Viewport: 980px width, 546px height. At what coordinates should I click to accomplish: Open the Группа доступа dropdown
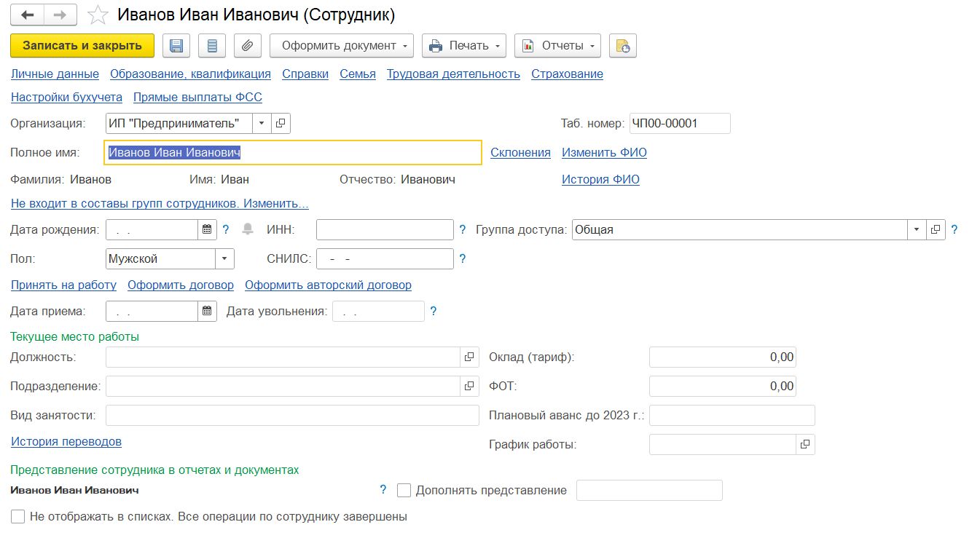pyautogui.click(x=916, y=230)
